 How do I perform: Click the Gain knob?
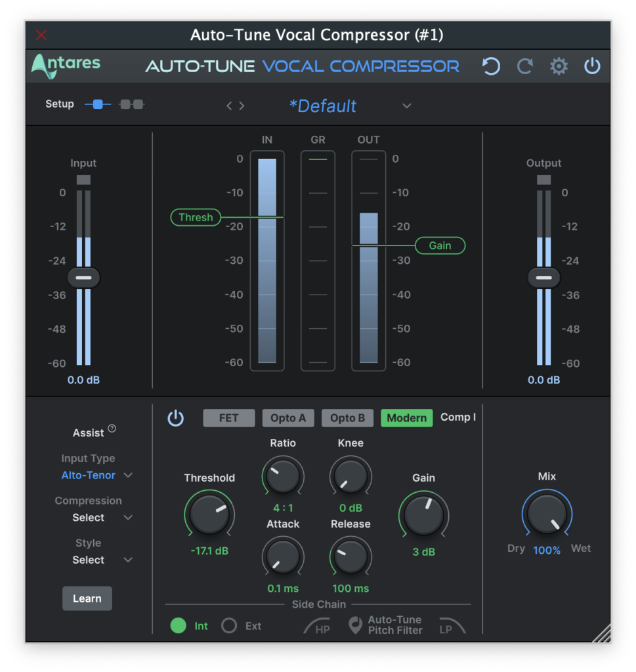coord(423,514)
